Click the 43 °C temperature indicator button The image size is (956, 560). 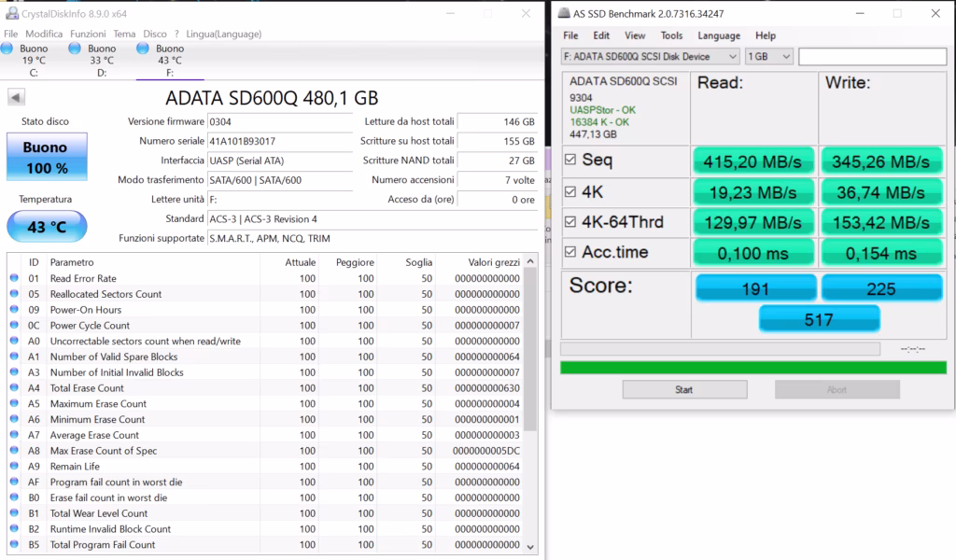[x=47, y=227]
